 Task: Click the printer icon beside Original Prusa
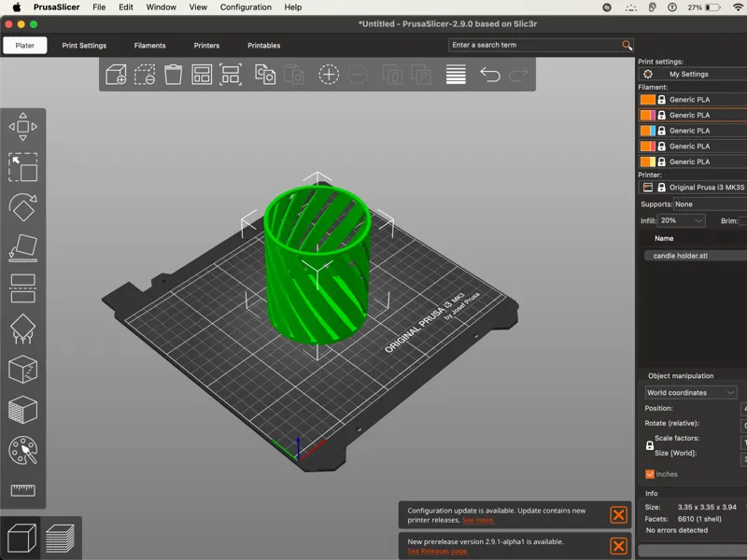click(648, 188)
